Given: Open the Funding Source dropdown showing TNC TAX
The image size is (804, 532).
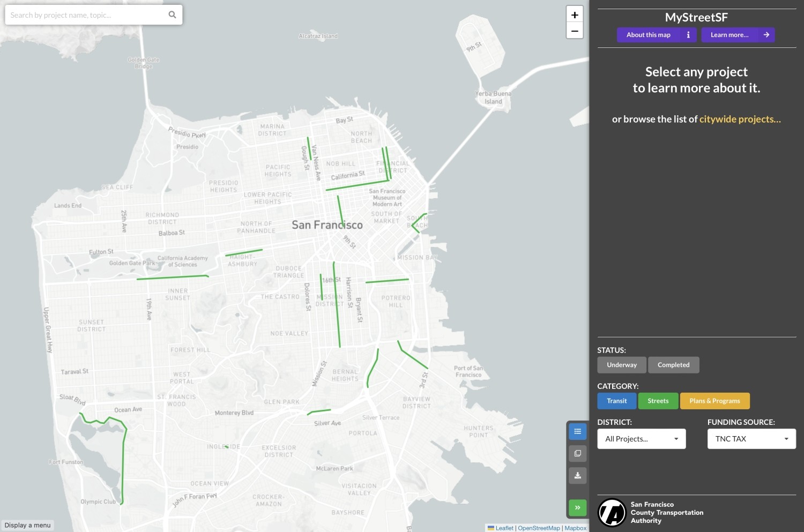Looking at the screenshot, I should (x=751, y=439).
